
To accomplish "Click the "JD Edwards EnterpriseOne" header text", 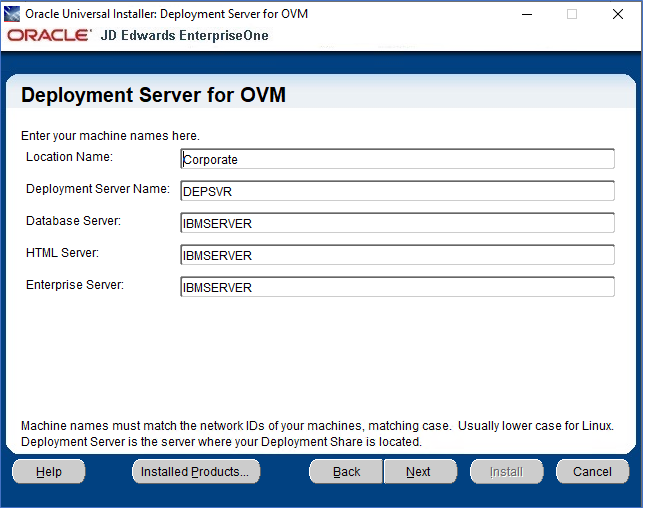I will pos(185,36).
